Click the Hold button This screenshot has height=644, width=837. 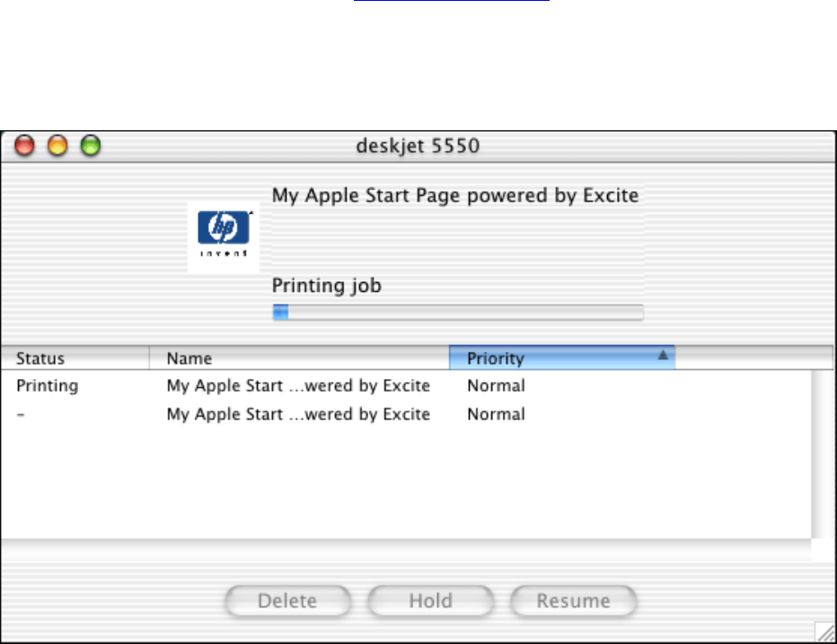click(430, 601)
